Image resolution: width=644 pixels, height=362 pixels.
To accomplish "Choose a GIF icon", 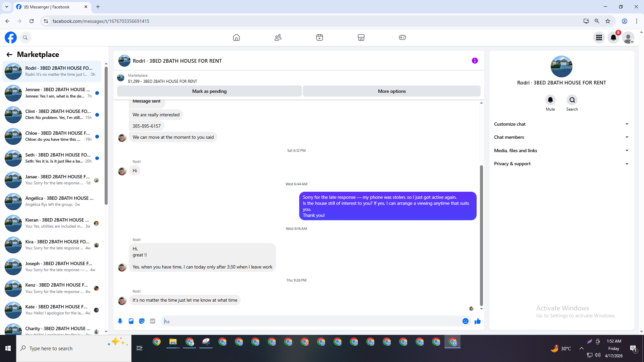I will [x=153, y=321].
